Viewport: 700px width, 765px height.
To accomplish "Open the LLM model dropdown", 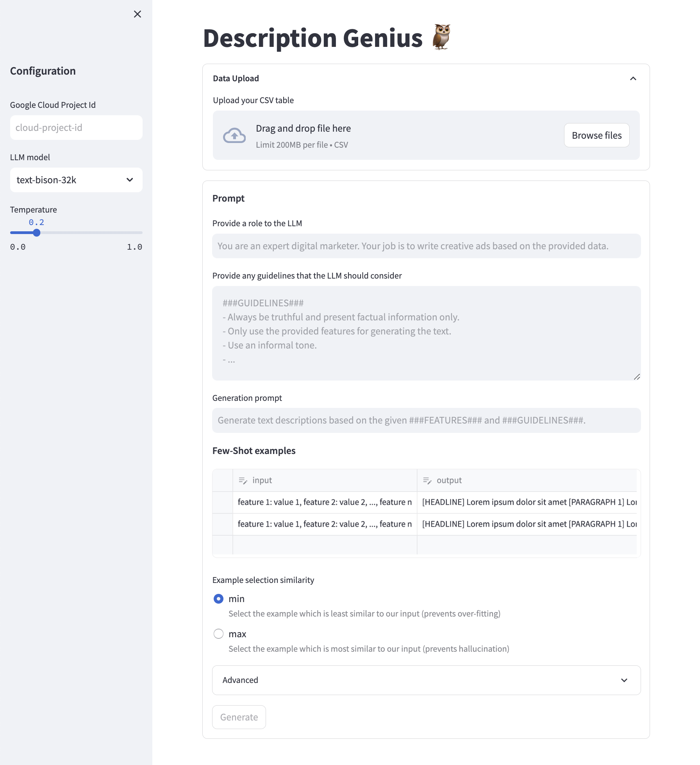I will [x=76, y=180].
